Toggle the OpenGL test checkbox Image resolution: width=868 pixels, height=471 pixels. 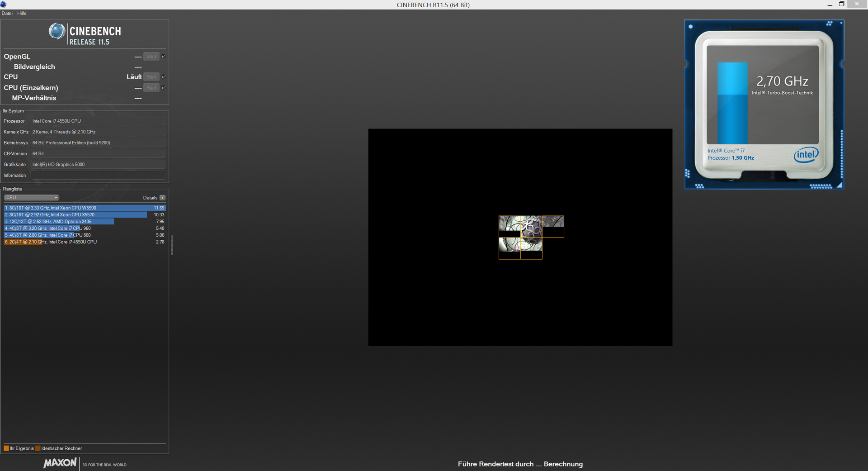click(164, 57)
